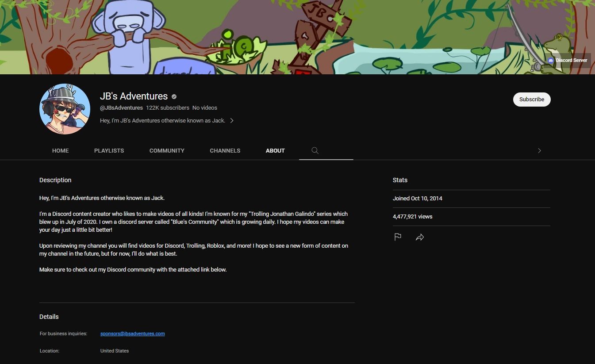Subscribe to JB's Adventures

pyautogui.click(x=532, y=100)
